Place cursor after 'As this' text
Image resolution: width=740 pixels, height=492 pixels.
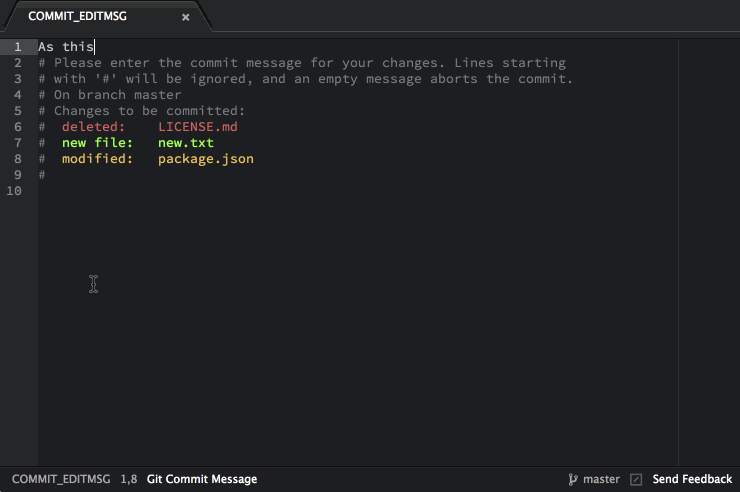[94, 47]
